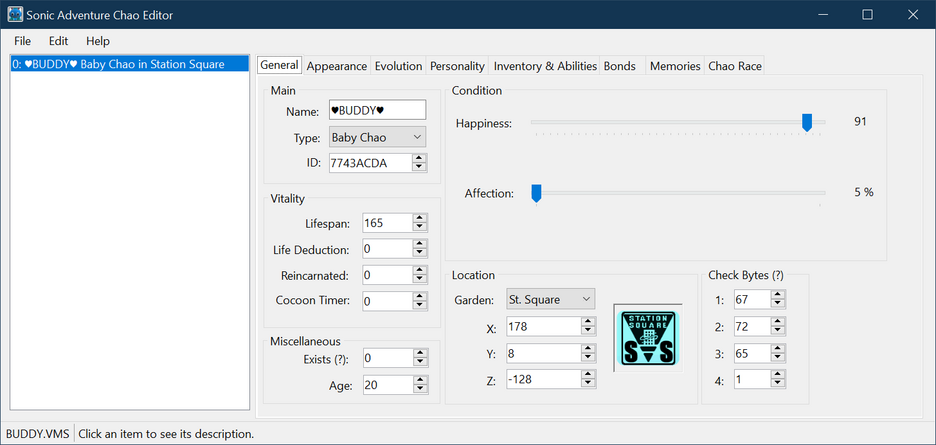Increase Lifespan value with up arrow
This screenshot has width=936, height=445.
(419, 218)
